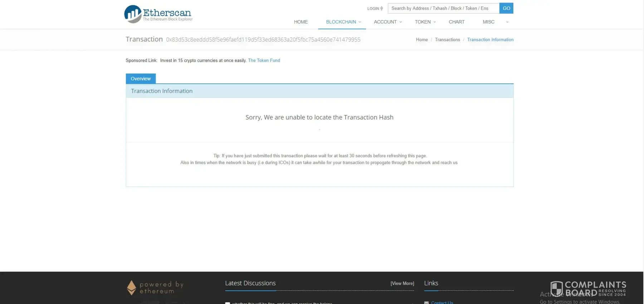This screenshot has width=644, height=304.
Task: Open the Chart menu item
Action: [457, 22]
